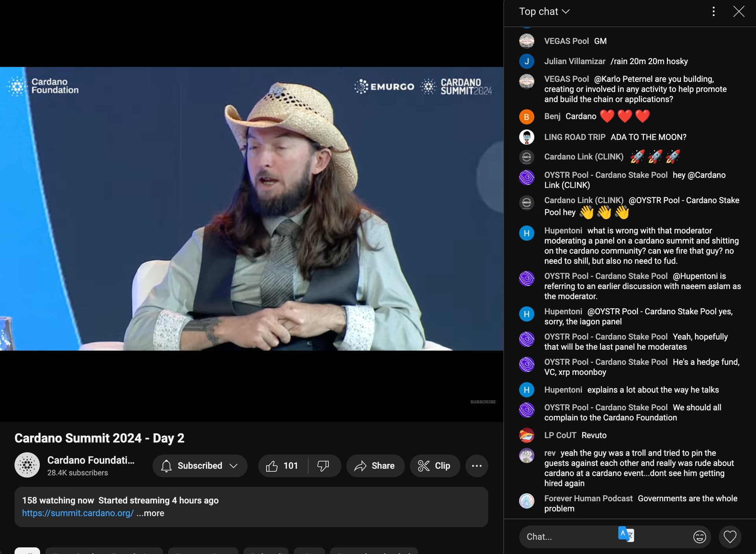
Task: Click the translate icon in chat box
Action: pos(626,534)
